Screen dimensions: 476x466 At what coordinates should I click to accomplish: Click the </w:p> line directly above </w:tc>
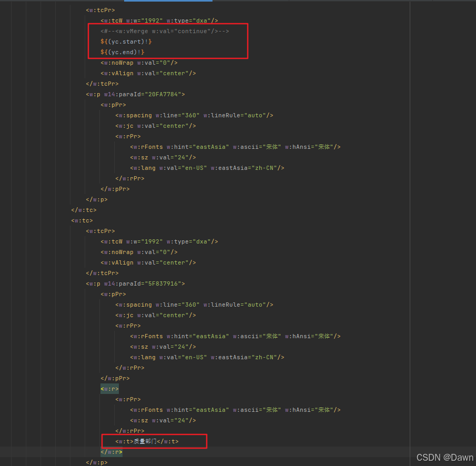click(x=97, y=199)
